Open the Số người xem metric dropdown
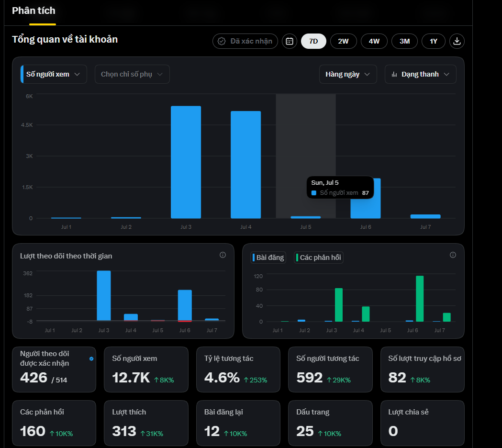 tap(54, 74)
